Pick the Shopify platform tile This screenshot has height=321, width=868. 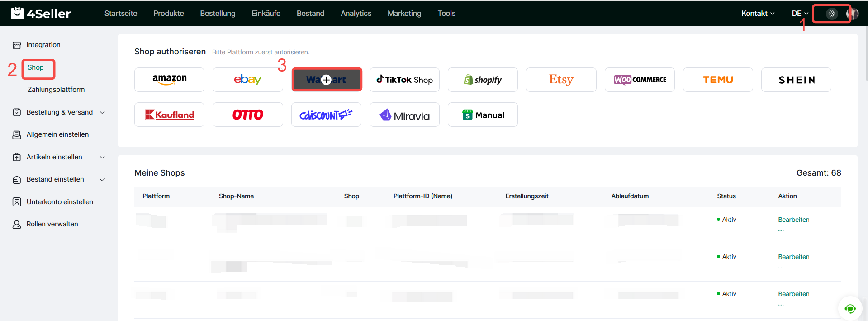click(x=483, y=80)
